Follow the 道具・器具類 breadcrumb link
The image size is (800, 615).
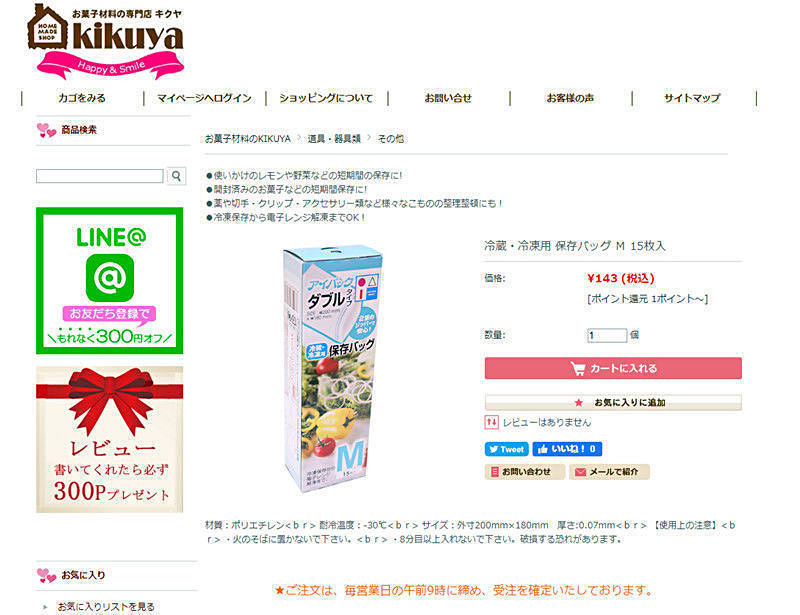pos(334,139)
